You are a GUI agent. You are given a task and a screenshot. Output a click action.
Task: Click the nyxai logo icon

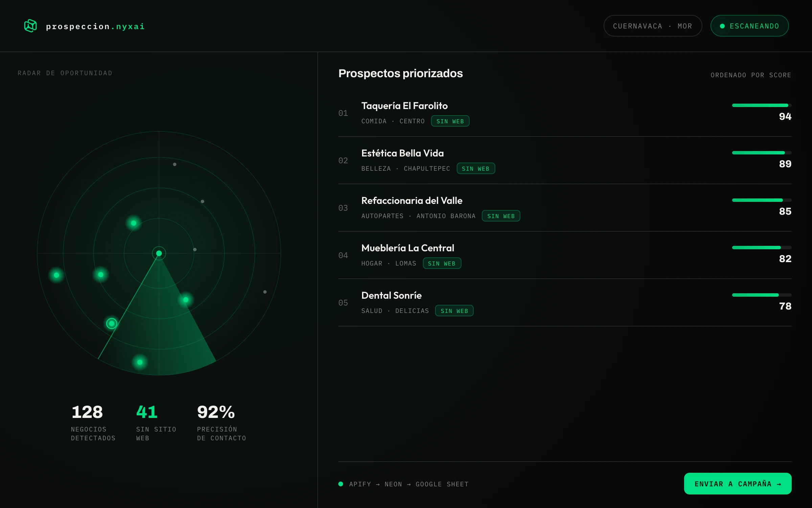30,26
